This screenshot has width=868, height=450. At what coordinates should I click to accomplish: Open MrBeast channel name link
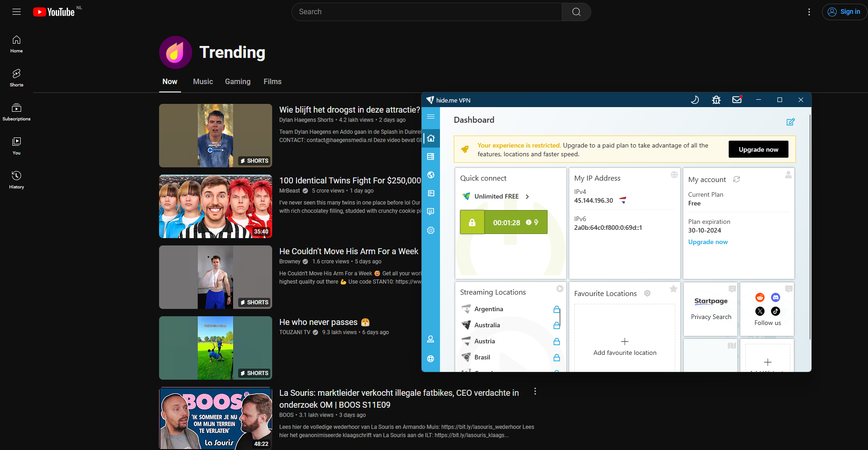click(x=290, y=191)
